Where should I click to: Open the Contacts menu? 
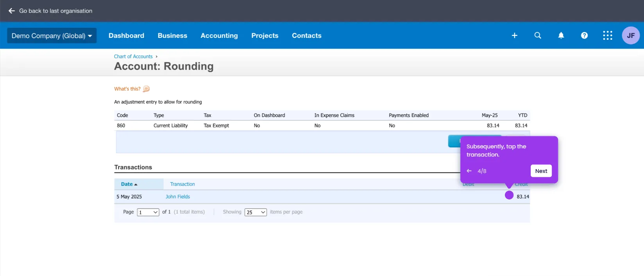point(307,36)
